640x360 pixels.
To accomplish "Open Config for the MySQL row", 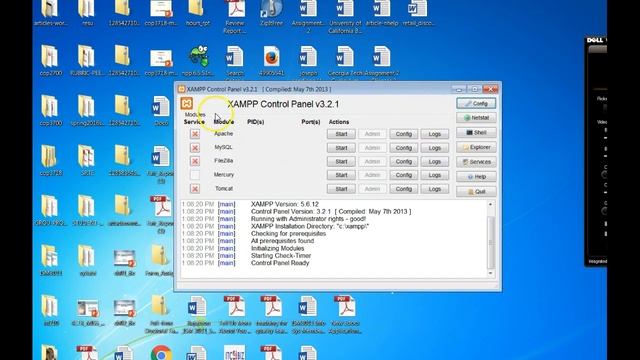I will point(403,148).
